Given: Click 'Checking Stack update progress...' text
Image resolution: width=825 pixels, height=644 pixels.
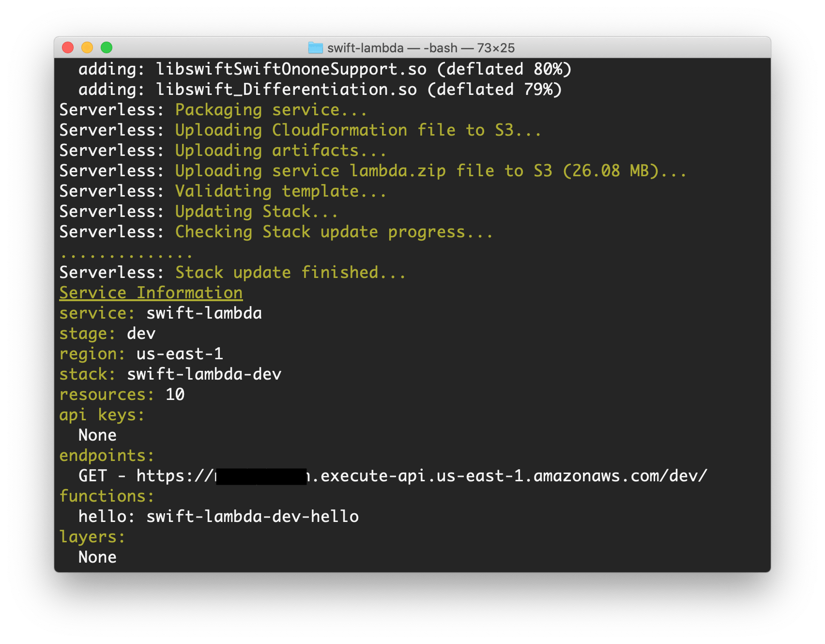Looking at the screenshot, I should tap(334, 232).
